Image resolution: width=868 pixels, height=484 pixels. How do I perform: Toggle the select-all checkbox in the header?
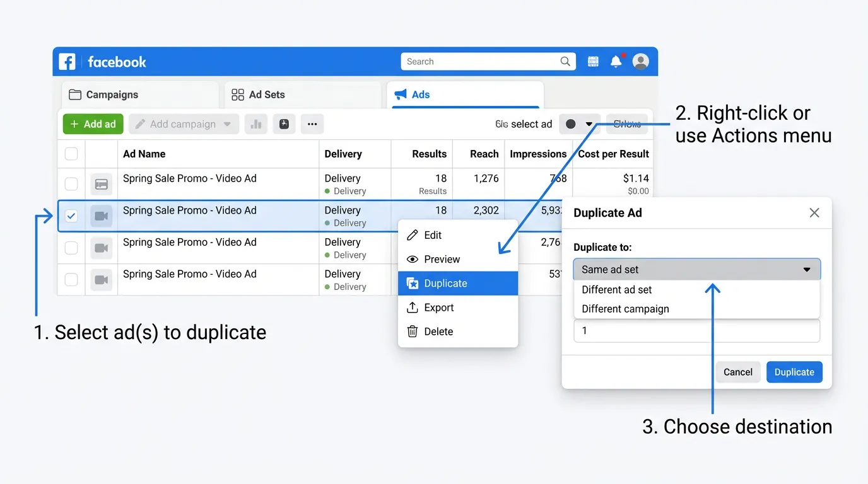click(x=71, y=153)
